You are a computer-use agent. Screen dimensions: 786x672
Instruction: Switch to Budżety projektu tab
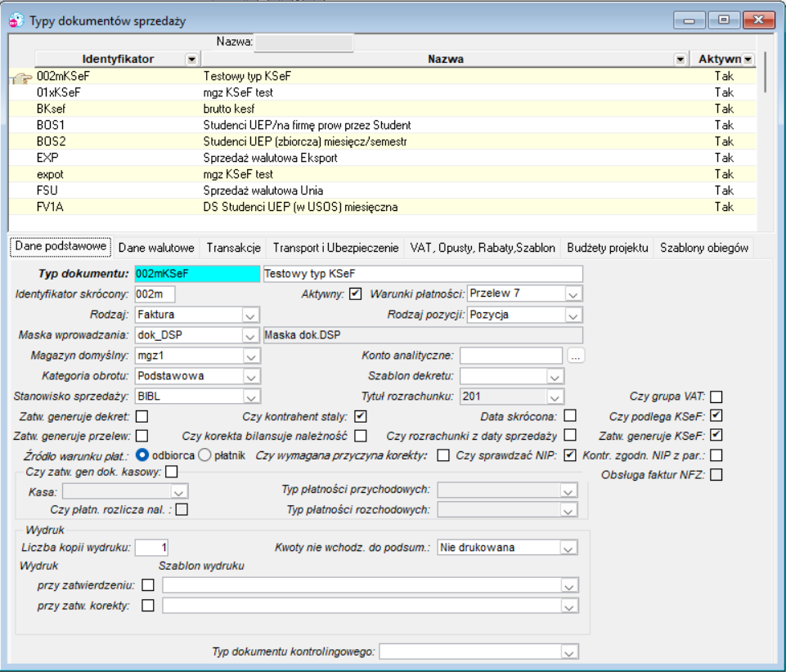coord(608,248)
